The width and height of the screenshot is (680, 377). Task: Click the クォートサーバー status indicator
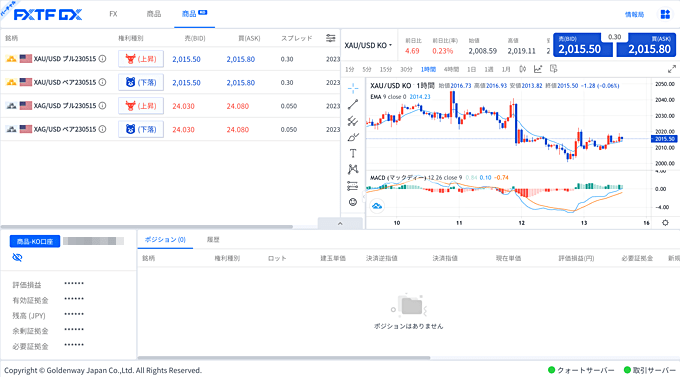(581, 370)
